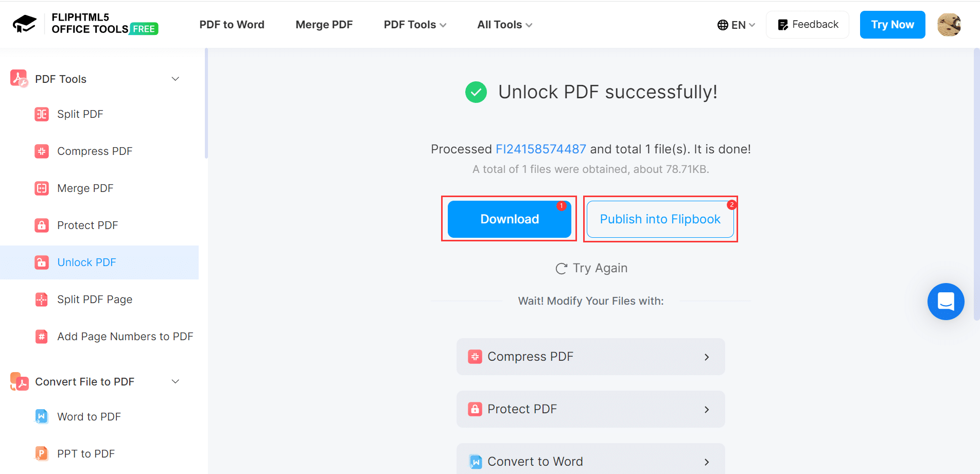Collapse the Convert File to PDF section
Screen dimensions: 980x474
tap(176, 381)
